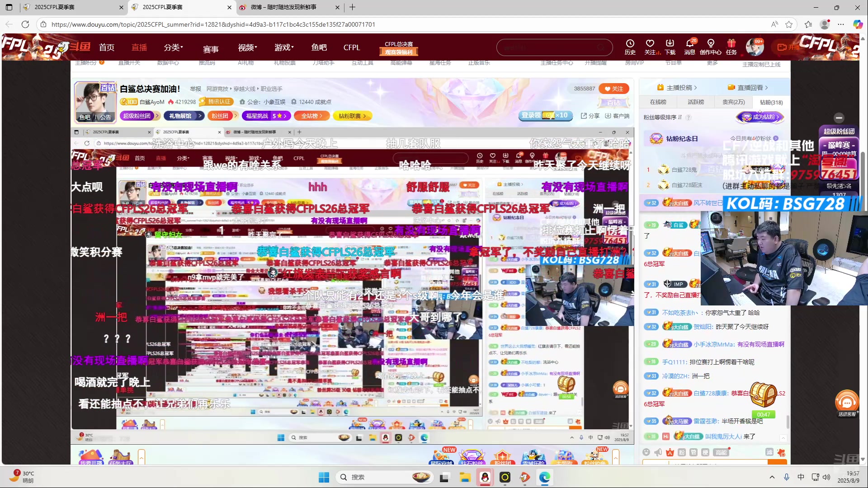
Task: Open 主播投稿 link
Action: coord(677,87)
